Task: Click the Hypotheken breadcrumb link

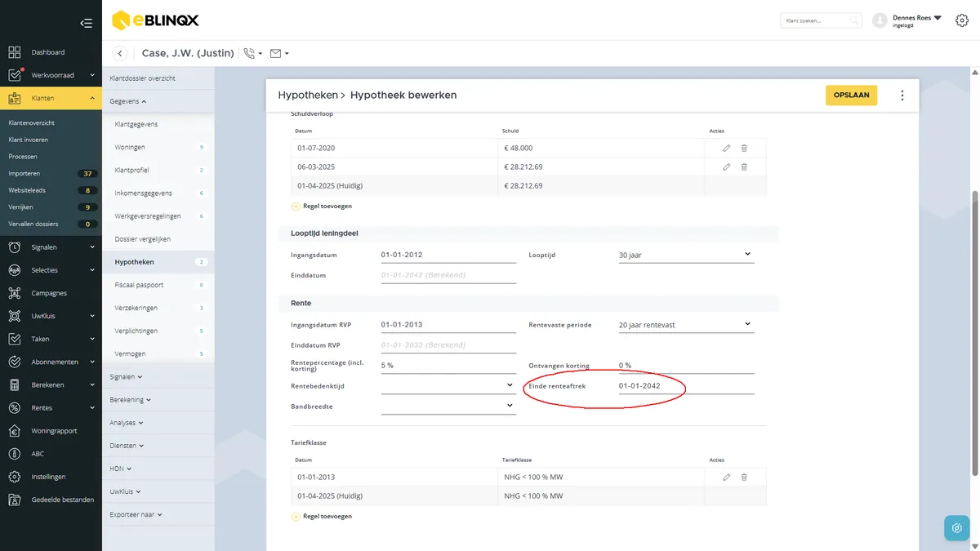Action: [307, 95]
